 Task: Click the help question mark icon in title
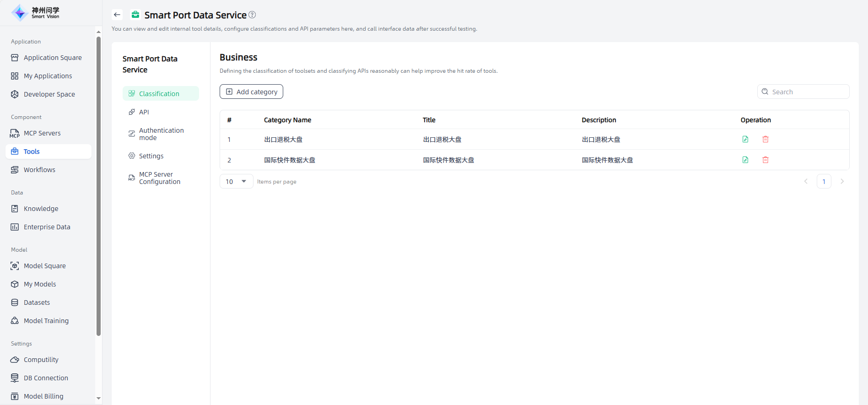pyautogui.click(x=252, y=15)
